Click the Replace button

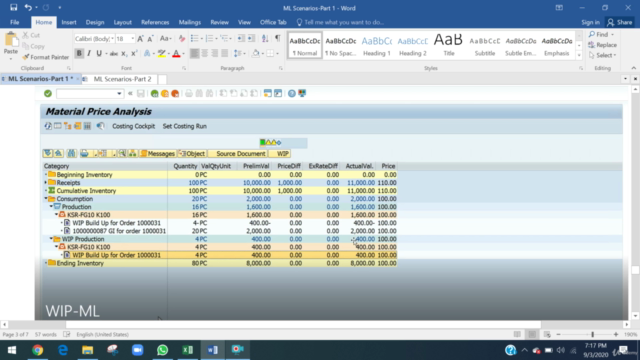click(602, 45)
